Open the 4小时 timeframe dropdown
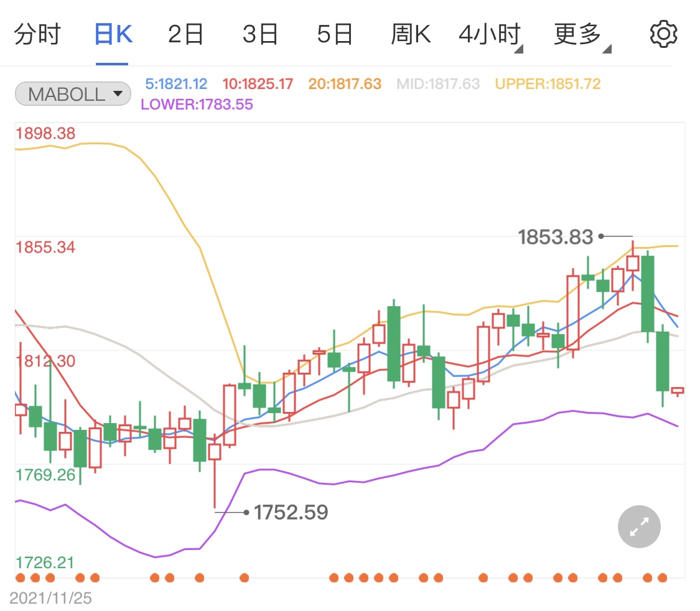Image resolution: width=700 pixels, height=611 pixels. coord(490,35)
